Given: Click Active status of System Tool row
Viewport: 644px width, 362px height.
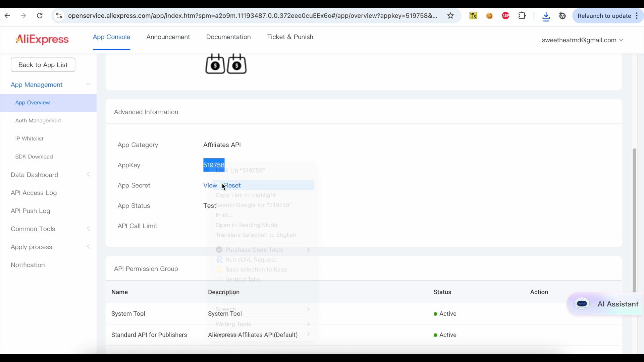Looking at the screenshot, I should tap(445, 314).
